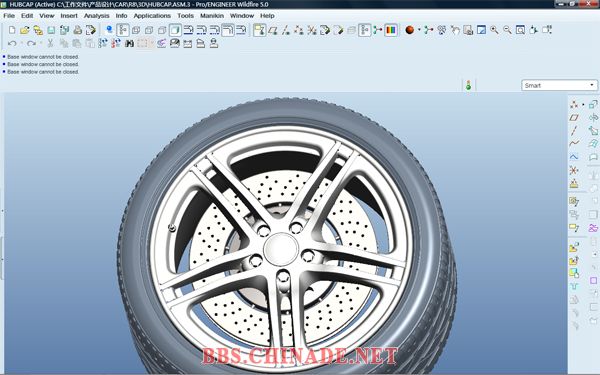Open the appearance gallery sphere

410,30
